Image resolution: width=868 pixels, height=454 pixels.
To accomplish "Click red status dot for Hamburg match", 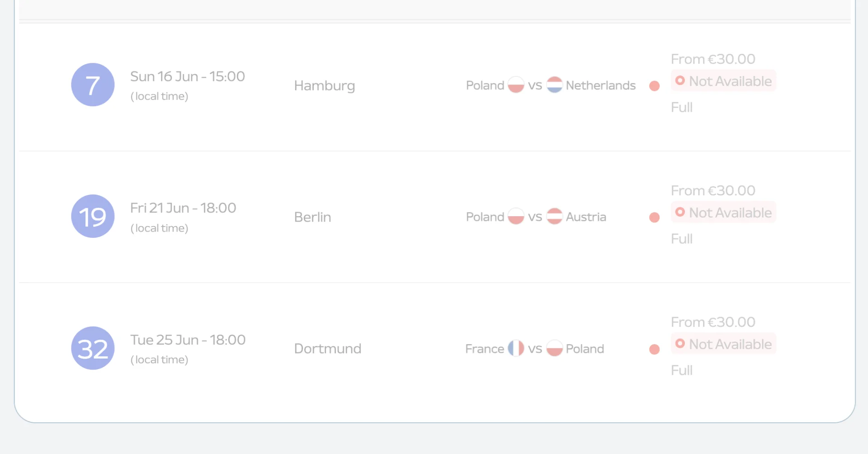I will (x=654, y=86).
